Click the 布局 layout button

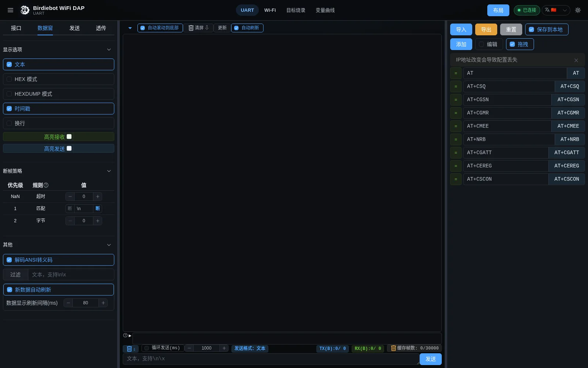pyautogui.click(x=498, y=10)
